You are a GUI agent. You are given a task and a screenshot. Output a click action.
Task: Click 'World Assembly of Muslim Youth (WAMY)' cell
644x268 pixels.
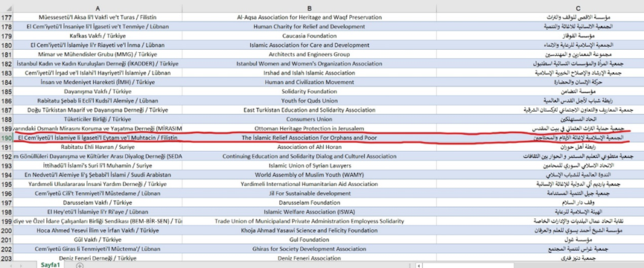309,175
